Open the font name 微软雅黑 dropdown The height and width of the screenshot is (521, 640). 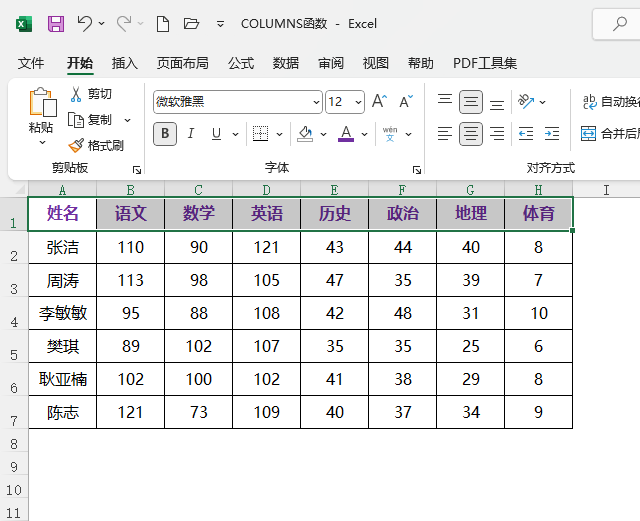click(316, 102)
